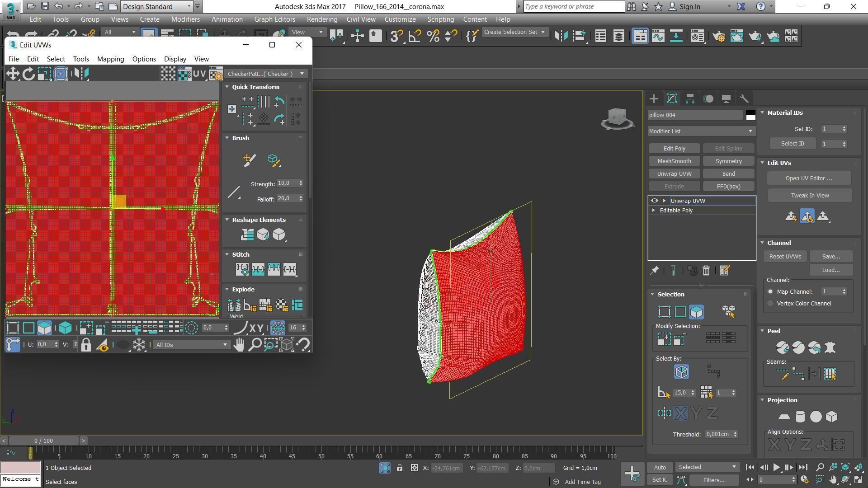Select the Planar Map projection icon

point(784,417)
